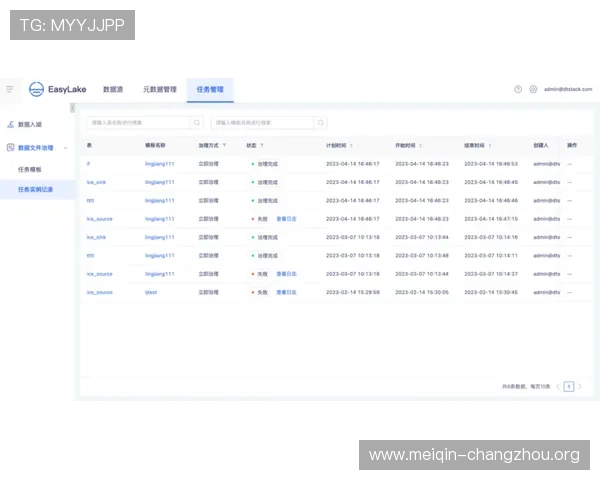The height and width of the screenshot is (480, 600).
Task: View log for failed row ending 10:14:37
Action: [x=286, y=274]
